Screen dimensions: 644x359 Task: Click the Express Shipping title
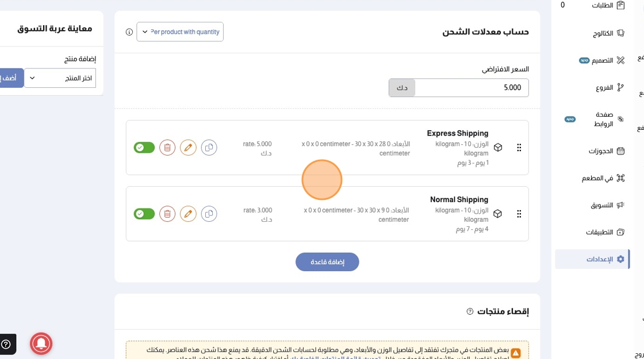pyautogui.click(x=458, y=133)
